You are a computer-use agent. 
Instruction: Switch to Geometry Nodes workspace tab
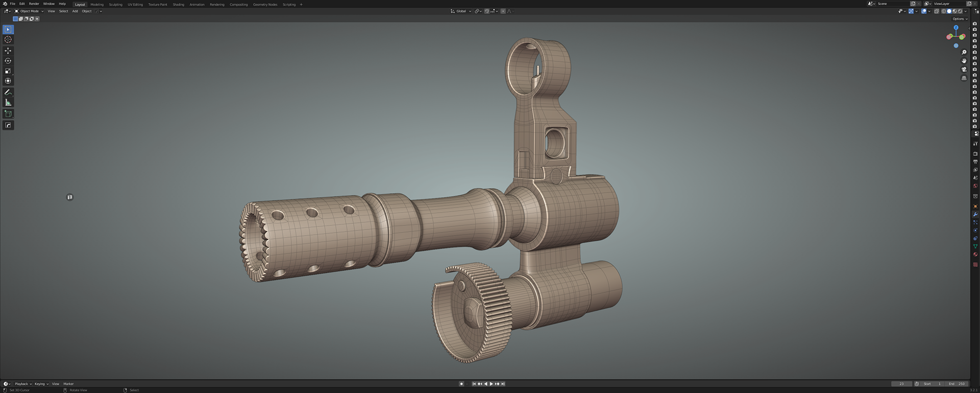265,5
